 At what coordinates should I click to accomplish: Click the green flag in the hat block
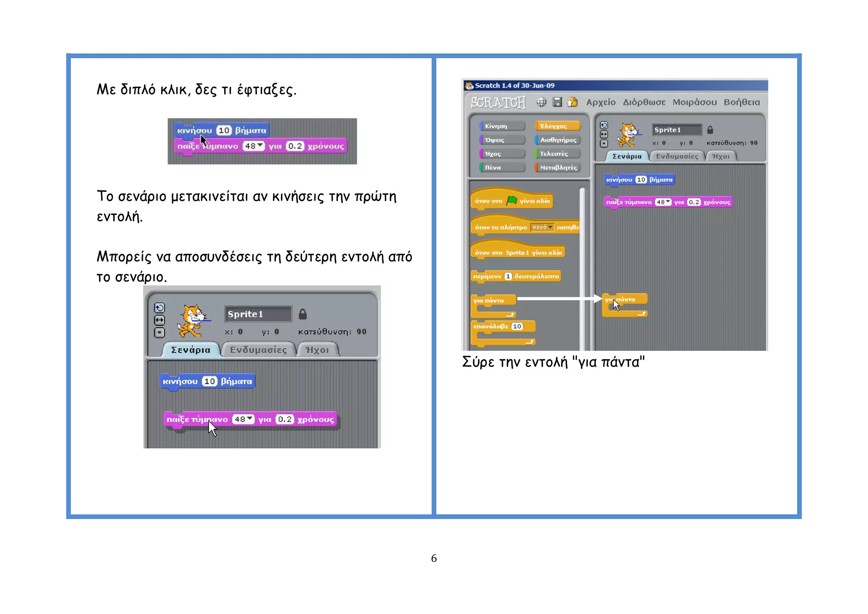(x=512, y=200)
